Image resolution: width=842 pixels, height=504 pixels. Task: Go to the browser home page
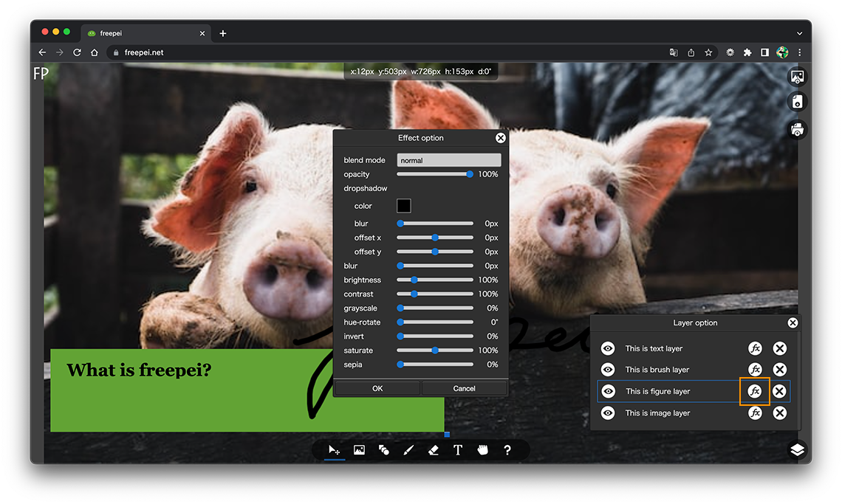[95, 52]
